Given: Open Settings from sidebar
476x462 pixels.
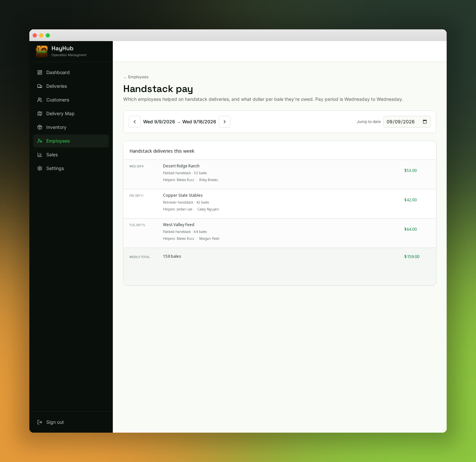Looking at the screenshot, I should [71, 168].
